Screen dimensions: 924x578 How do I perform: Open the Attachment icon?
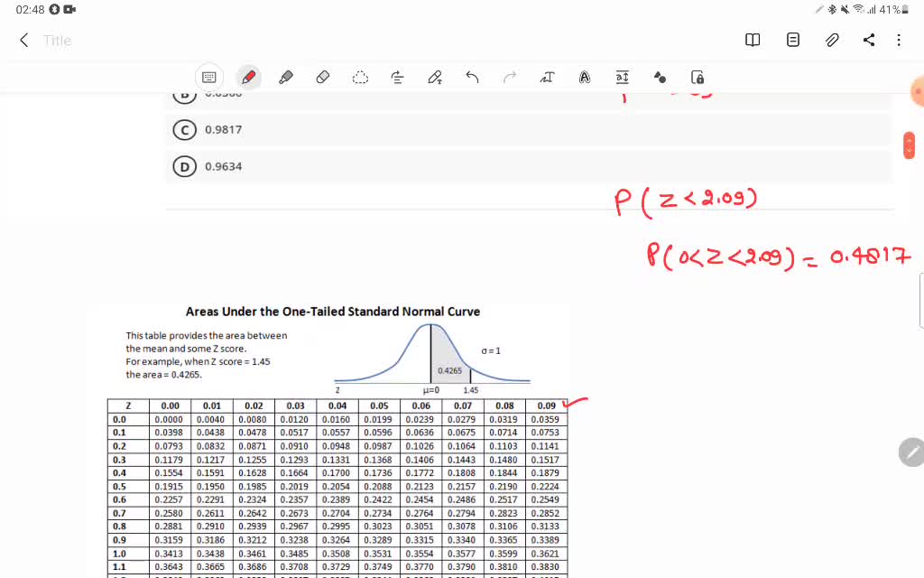[x=831, y=40]
